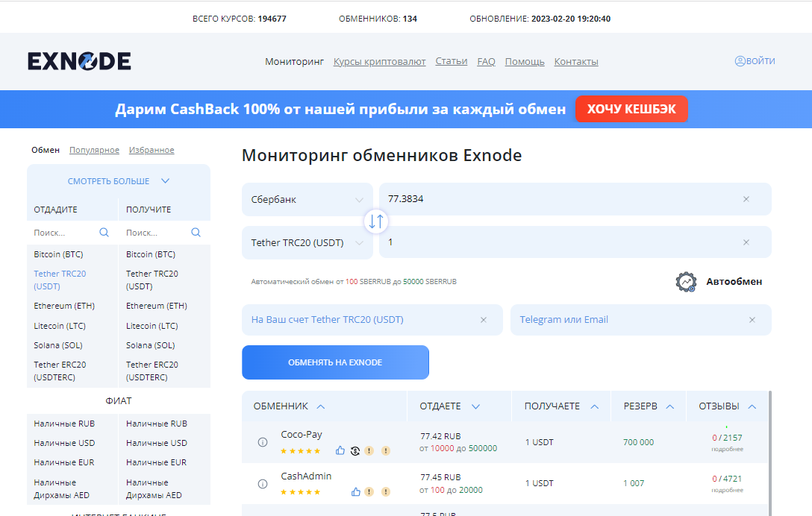Open the Статьи page
Viewport: 812px width, 516px height.
(x=452, y=61)
